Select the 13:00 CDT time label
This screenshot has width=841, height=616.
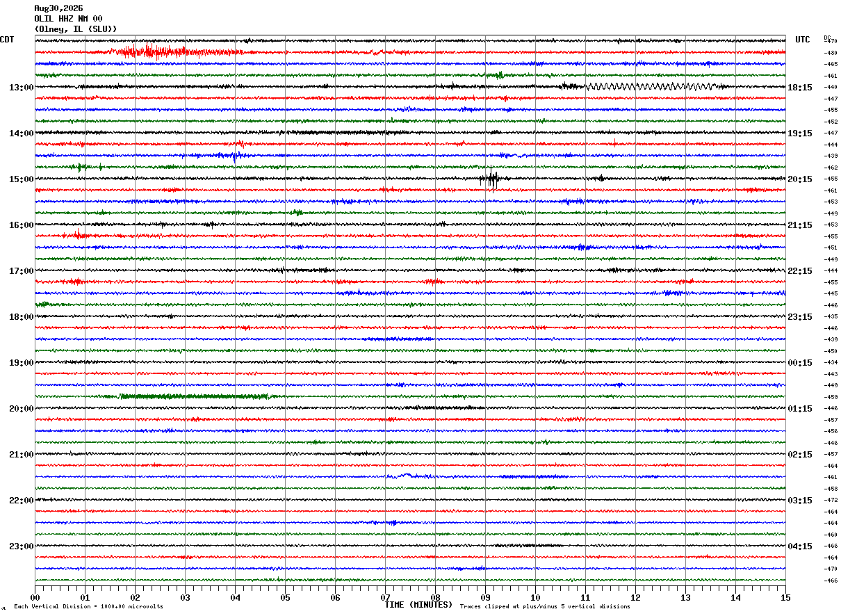(x=22, y=88)
